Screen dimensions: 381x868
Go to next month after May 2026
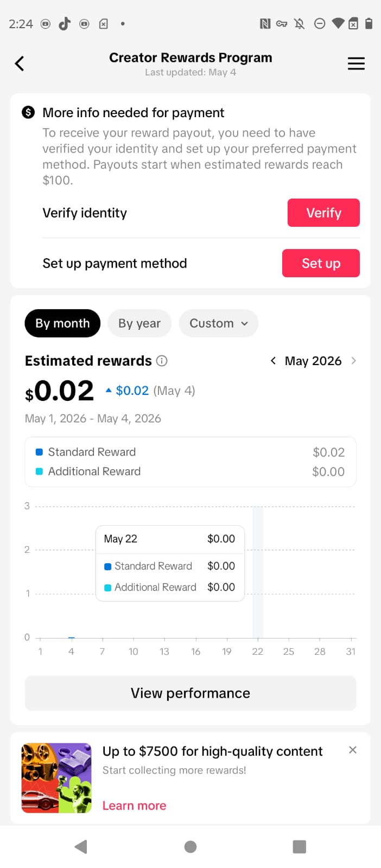354,361
